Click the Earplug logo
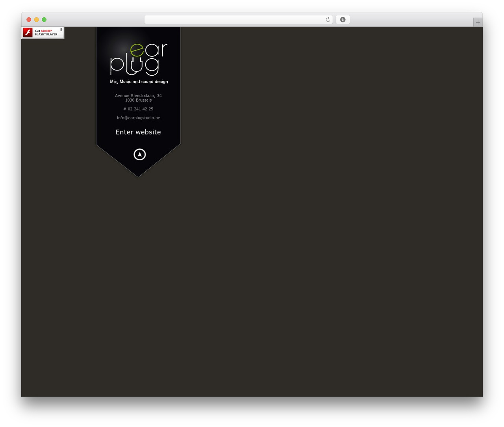504x427 pixels. point(139,59)
